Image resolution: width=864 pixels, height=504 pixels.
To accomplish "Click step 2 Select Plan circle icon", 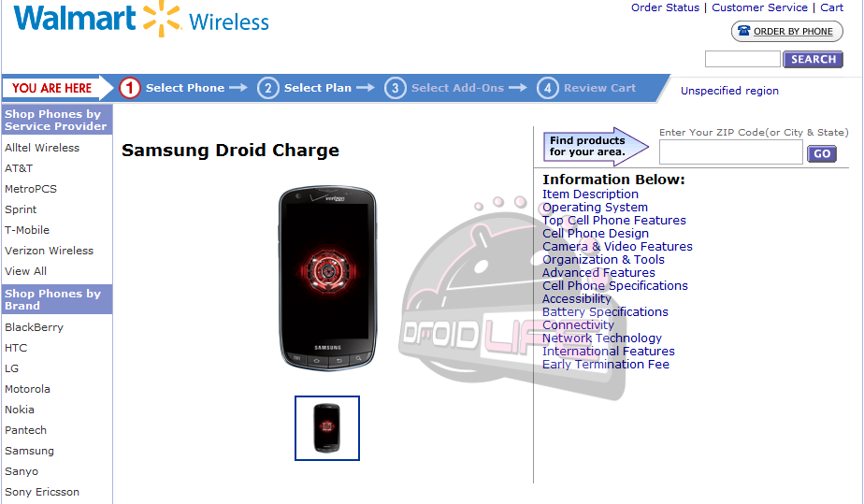I will [267, 88].
